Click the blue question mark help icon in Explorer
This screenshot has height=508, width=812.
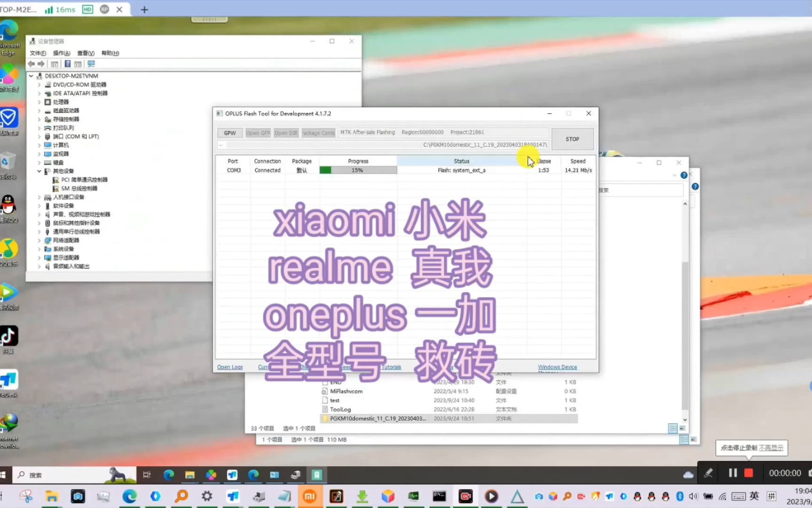tap(684, 175)
